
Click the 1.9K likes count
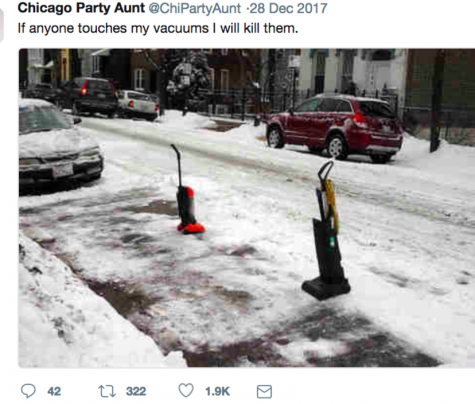click(x=217, y=391)
